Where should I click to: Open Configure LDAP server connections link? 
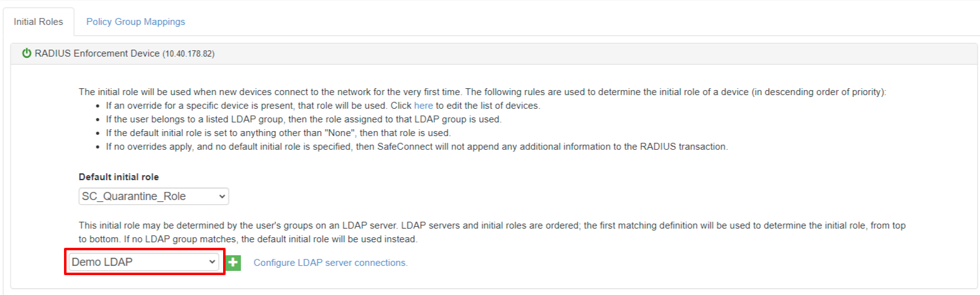[331, 263]
